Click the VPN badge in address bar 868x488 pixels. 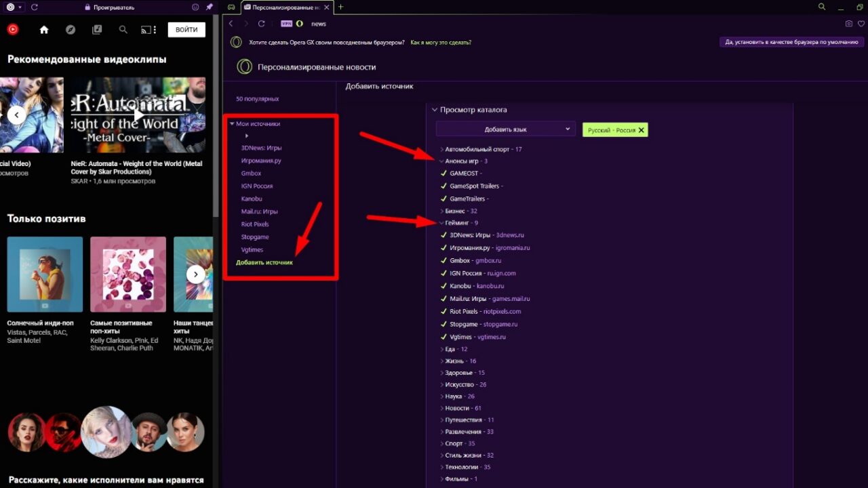286,24
